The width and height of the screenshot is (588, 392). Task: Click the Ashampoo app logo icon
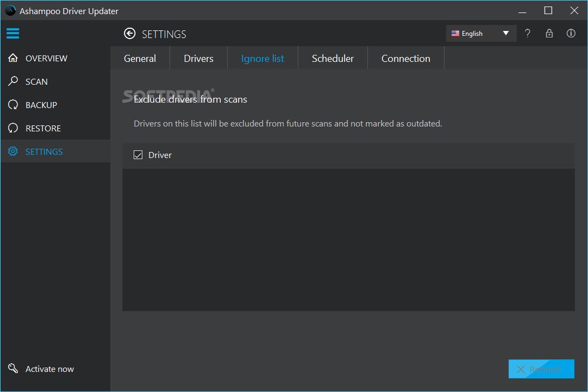[10, 10]
